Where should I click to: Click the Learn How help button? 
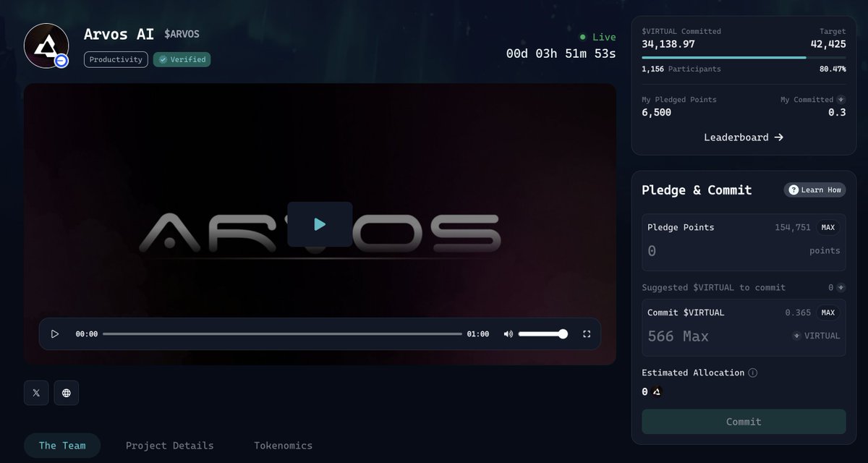point(815,190)
